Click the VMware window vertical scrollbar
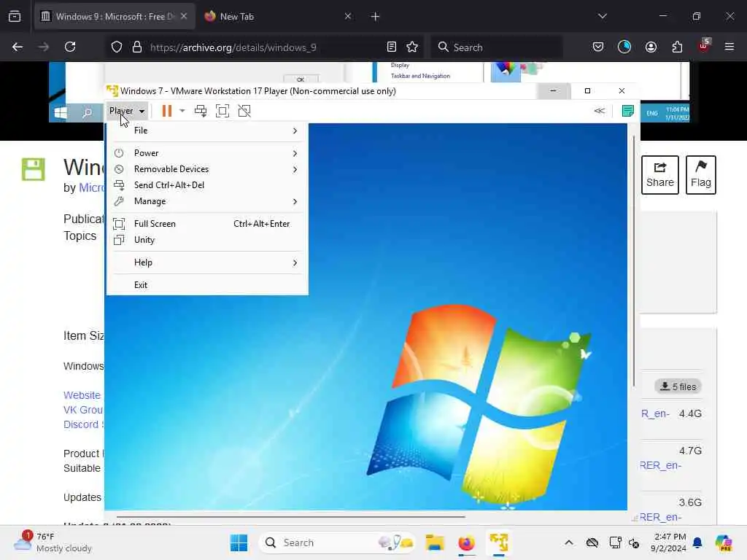 coord(634,261)
